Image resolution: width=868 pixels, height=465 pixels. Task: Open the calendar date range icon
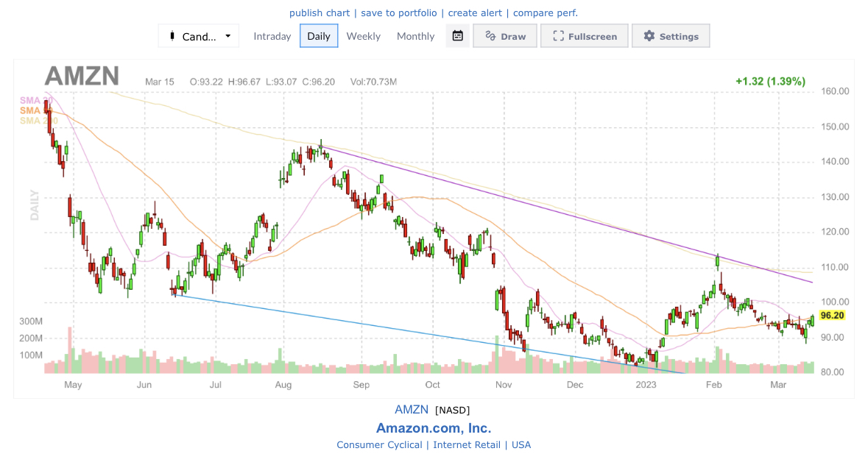[458, 36]
